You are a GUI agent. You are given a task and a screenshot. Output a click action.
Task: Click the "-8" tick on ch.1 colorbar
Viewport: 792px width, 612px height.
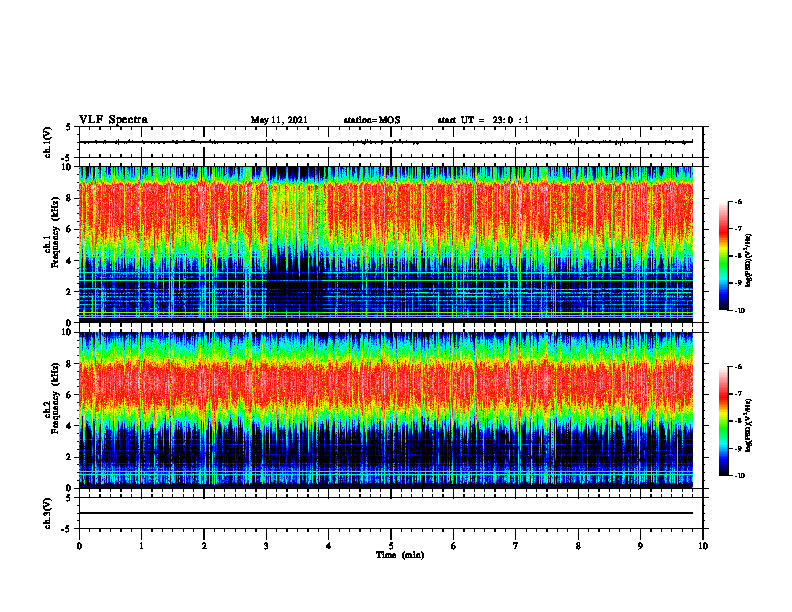click(x=738, y=256)
